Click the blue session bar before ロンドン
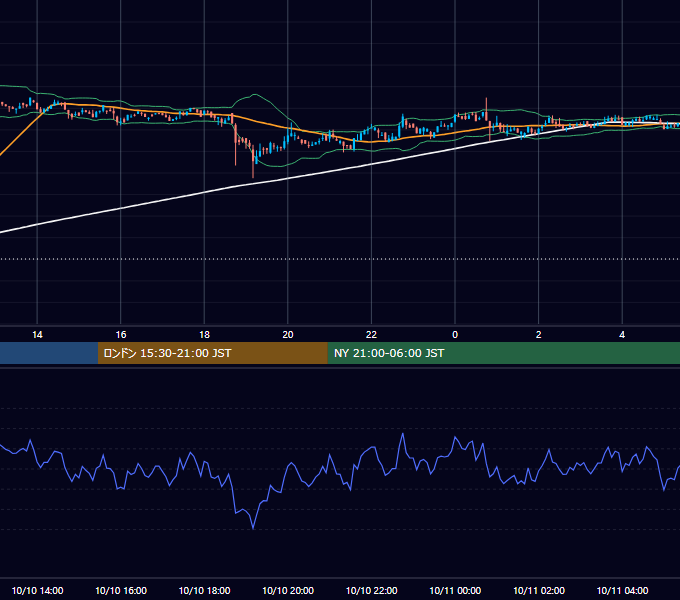The height and width of the screenshot is (600, 680). 49,353
